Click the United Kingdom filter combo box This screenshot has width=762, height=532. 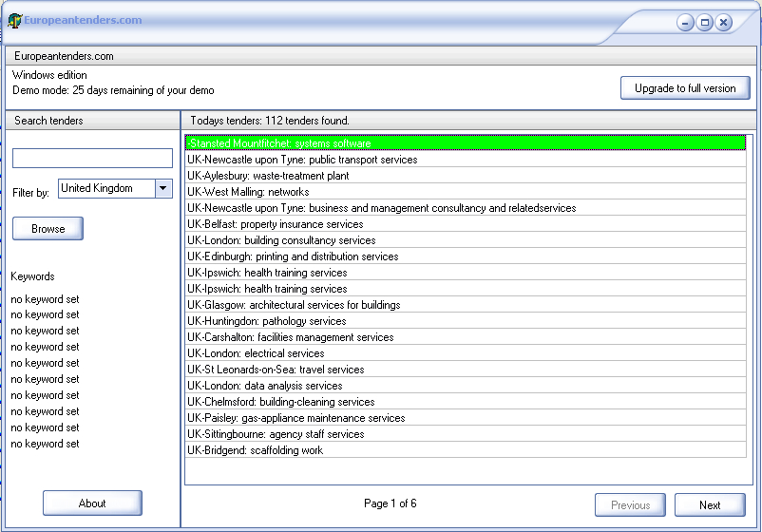point(115,188)
